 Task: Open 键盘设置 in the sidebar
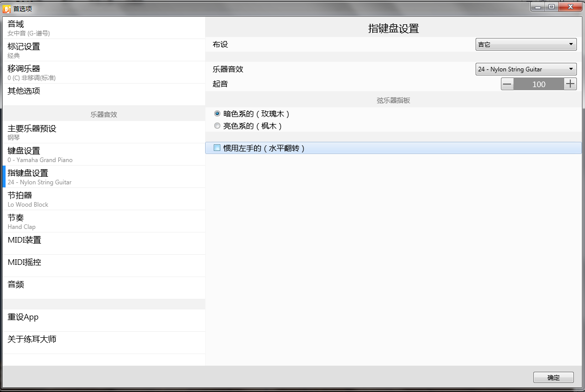[x=104, y=154]
